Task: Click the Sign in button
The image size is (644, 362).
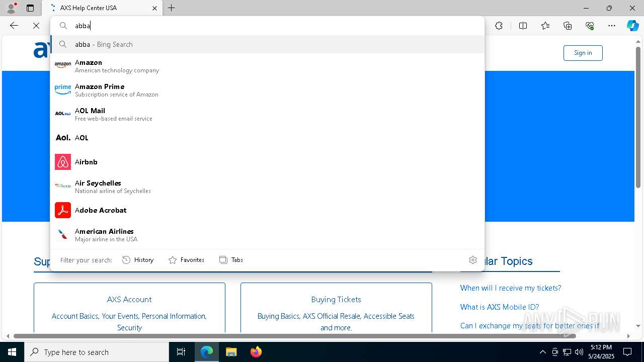Action: tap(583, 53)
